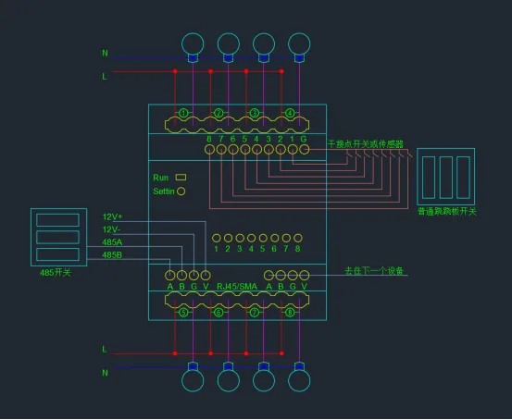The width and height of the screenshot is (512, 420).
Task: Click the RJ45/SMA label
Action: pyautogui.click(x=237, y=287)
